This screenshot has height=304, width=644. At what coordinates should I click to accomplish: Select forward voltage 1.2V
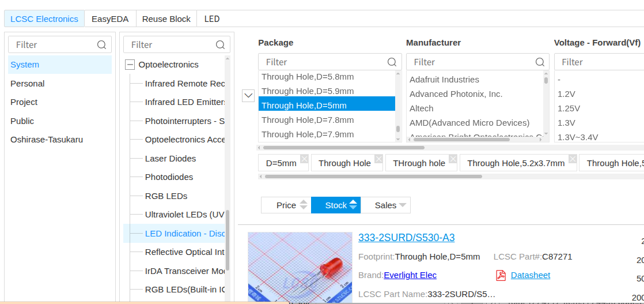click(x=566, y=94)
